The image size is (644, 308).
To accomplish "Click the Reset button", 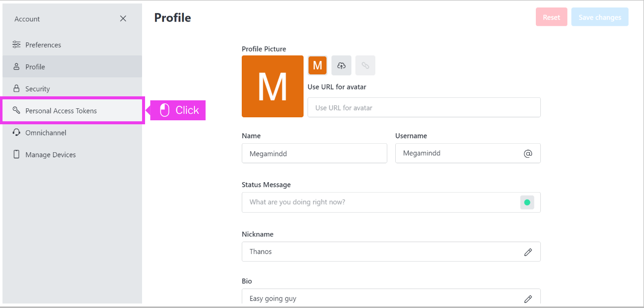I will 551,17.
